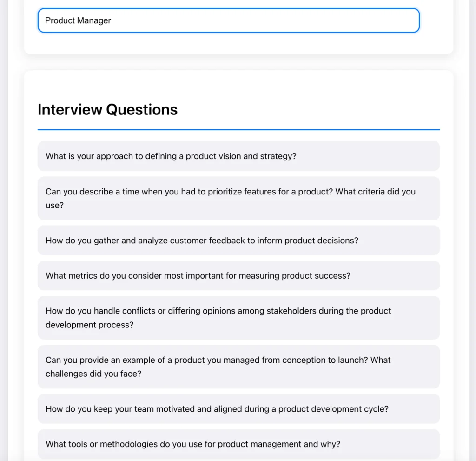Viewport: 476px width, 461px height.
Task: Click the "challenges did you face?" text line
Action: tap(93, 374)
